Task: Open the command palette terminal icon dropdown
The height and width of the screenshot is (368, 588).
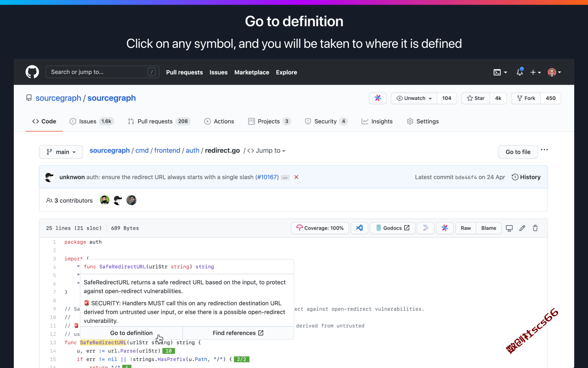Action: point(500,72)
